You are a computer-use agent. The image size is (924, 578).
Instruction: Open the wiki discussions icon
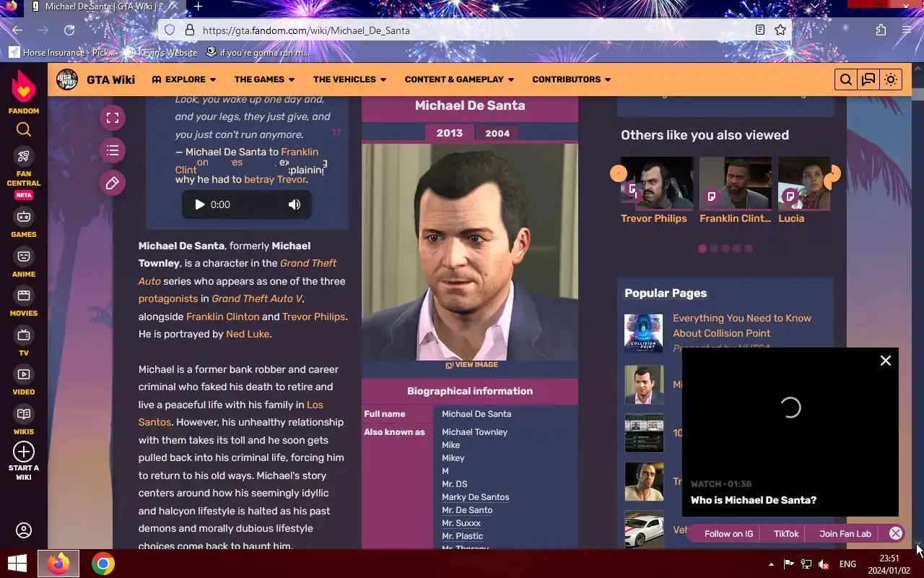click(x=868, y=79)
